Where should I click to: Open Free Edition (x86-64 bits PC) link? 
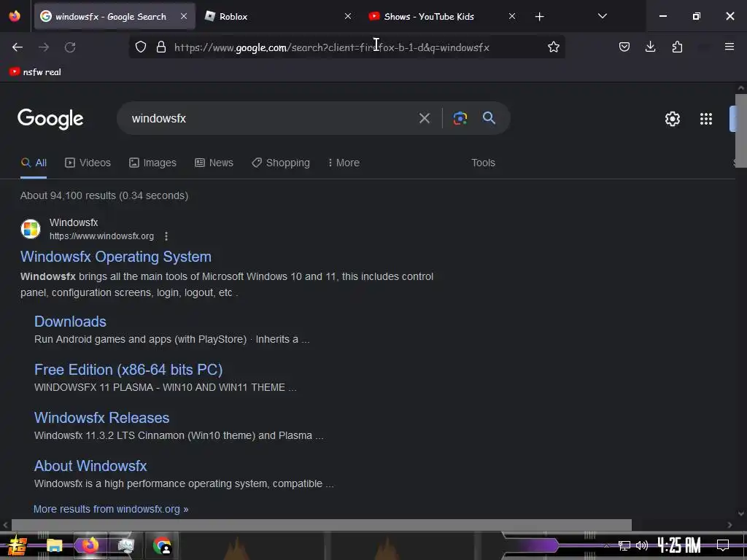[x=128, y=370]
